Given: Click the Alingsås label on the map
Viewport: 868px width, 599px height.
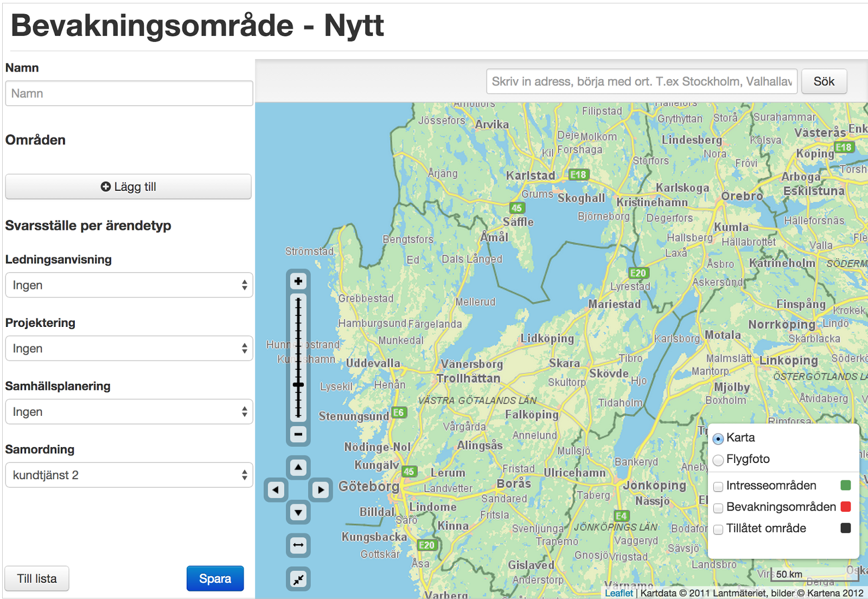Looking at the screenshot, I should point(480,446).
